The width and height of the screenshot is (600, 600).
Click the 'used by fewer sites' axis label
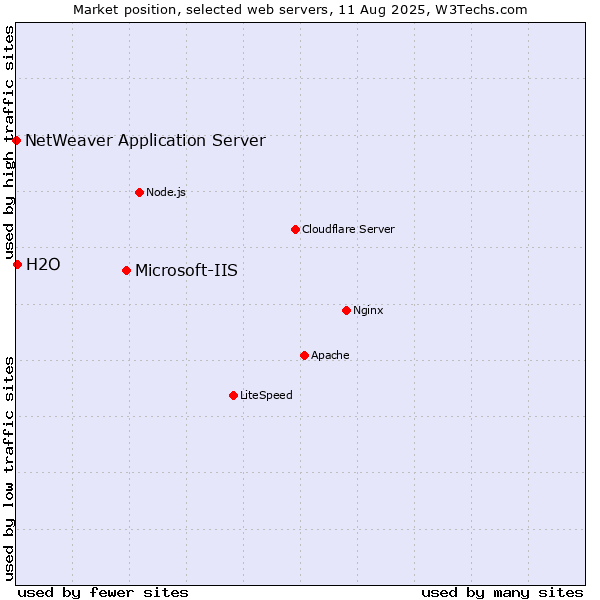tap(103, 593)
